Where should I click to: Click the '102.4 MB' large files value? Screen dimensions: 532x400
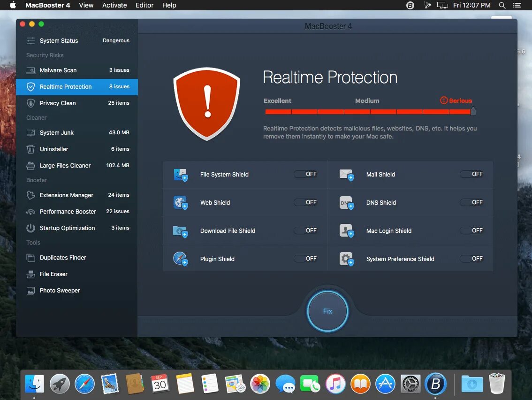pyautogui.click(x=118, y=165)
